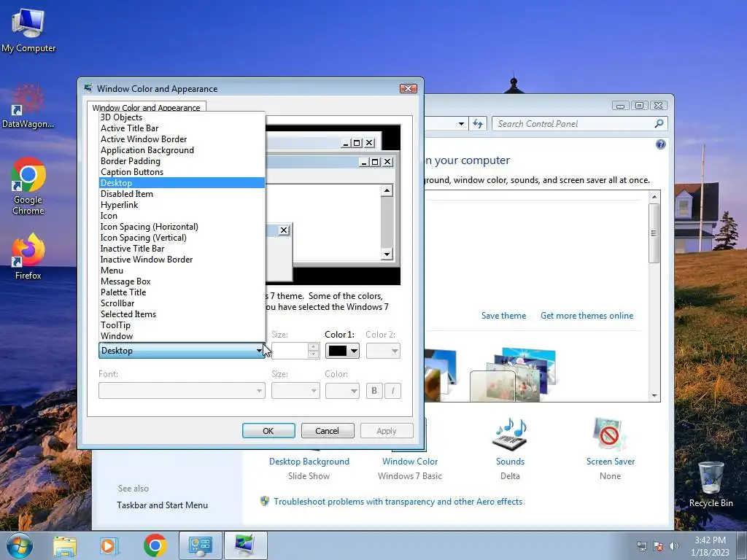Open Troubleshoot problems with transparency link
Viewport: 747px width, 560px height.
tap(398, 501)
